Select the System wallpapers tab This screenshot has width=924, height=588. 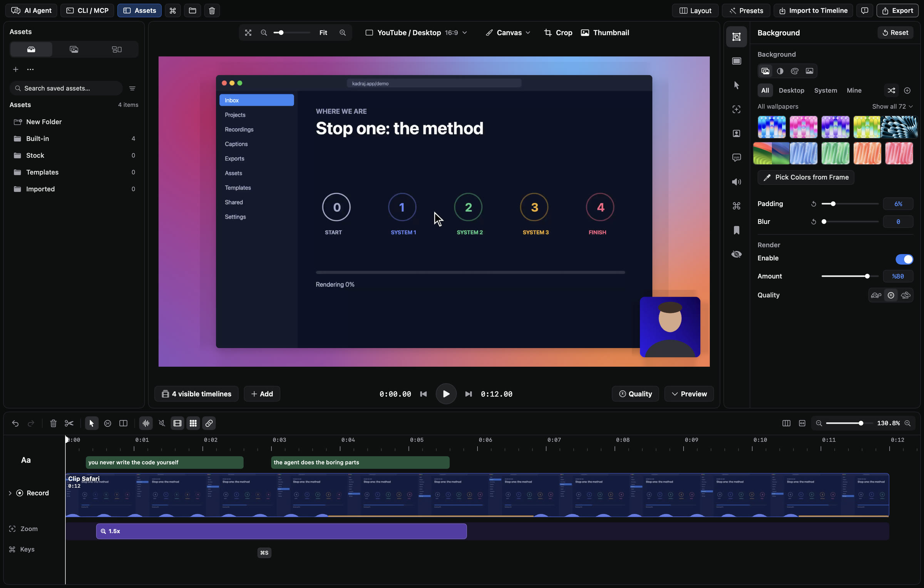pyautogui.click(x=825, y=90)
